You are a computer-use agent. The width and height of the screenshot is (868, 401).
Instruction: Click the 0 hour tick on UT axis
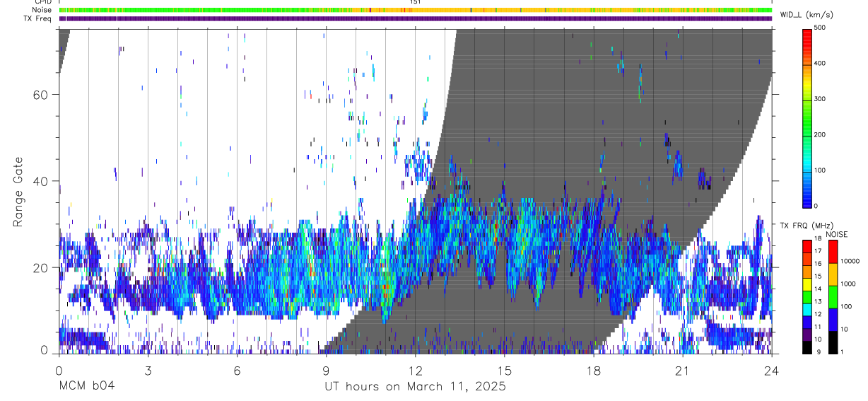point(59,369)
